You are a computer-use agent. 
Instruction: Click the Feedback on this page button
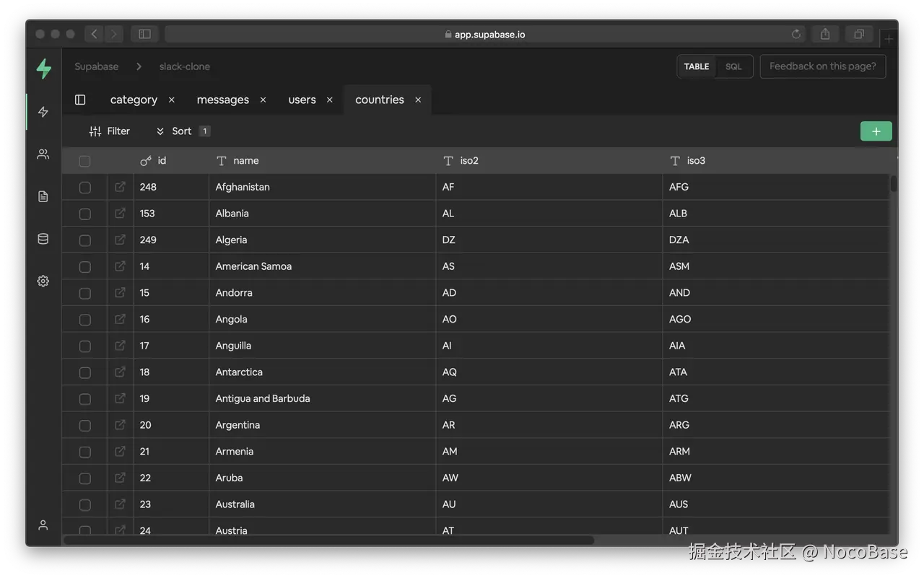click(x=823, y=66)
